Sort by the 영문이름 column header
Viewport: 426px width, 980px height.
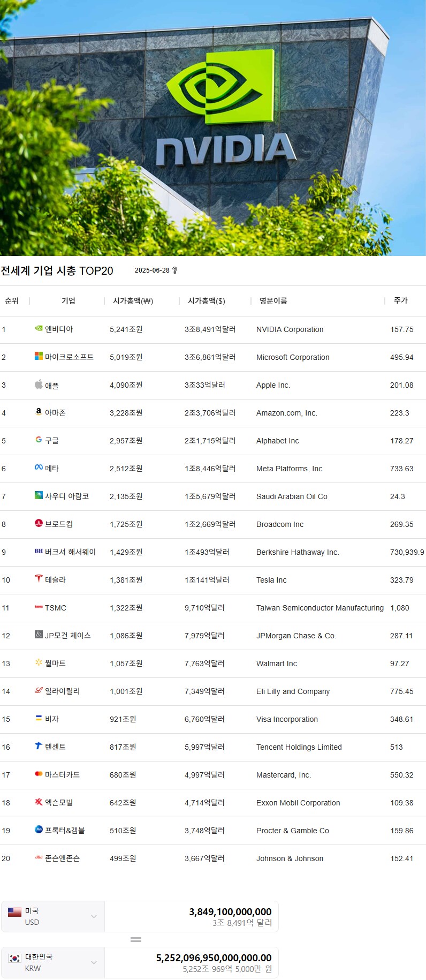tap(273, 301)
